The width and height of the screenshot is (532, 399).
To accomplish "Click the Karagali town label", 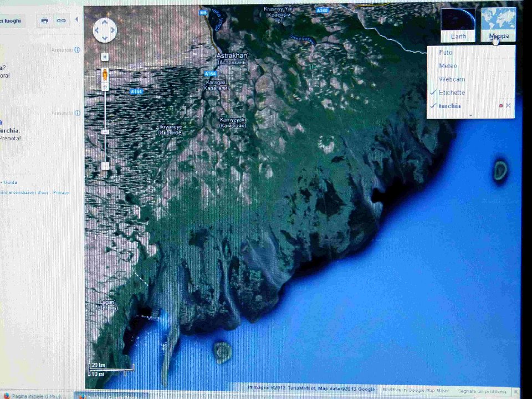I will (216, 85).
